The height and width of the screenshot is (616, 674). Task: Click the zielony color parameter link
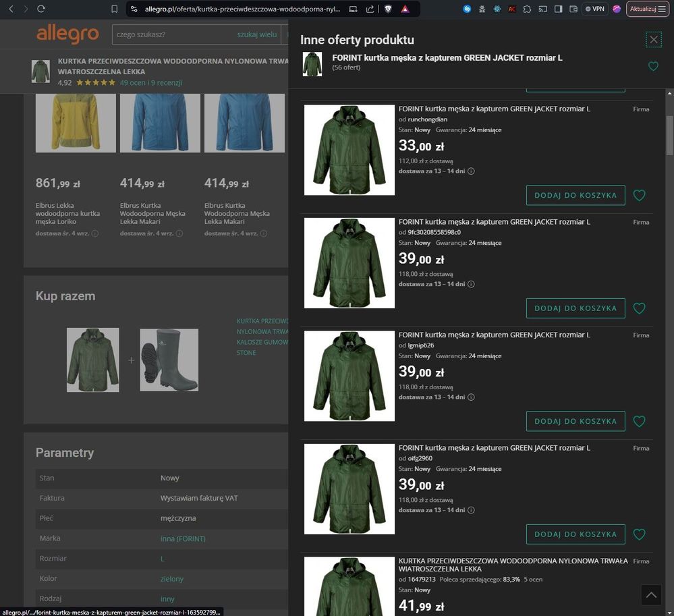(x=172, y=579)
